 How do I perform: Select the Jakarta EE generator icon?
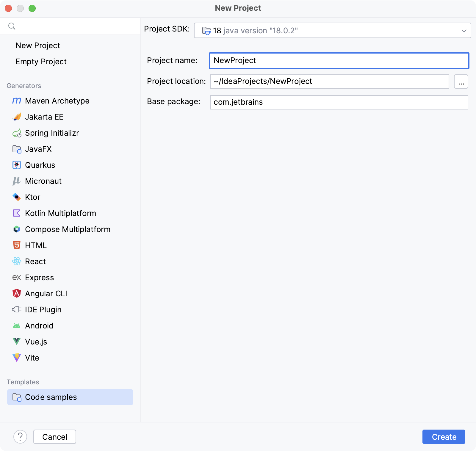17,117
